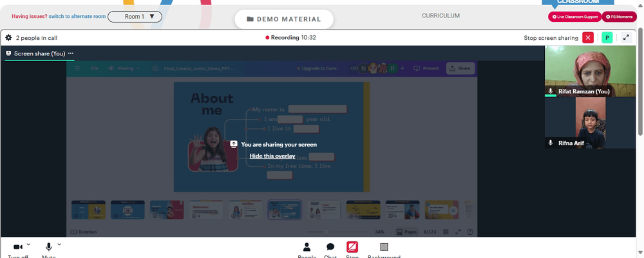The image size is (644, 258).
Task: Click the 34% zoom value
Action: pyautogui.click(x=379, y=232)
